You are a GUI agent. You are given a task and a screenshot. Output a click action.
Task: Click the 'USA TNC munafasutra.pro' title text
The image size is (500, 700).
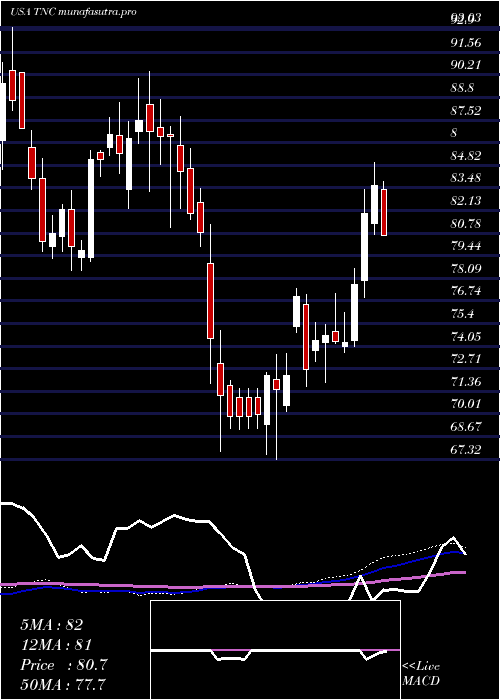click(x=73, y=12)
